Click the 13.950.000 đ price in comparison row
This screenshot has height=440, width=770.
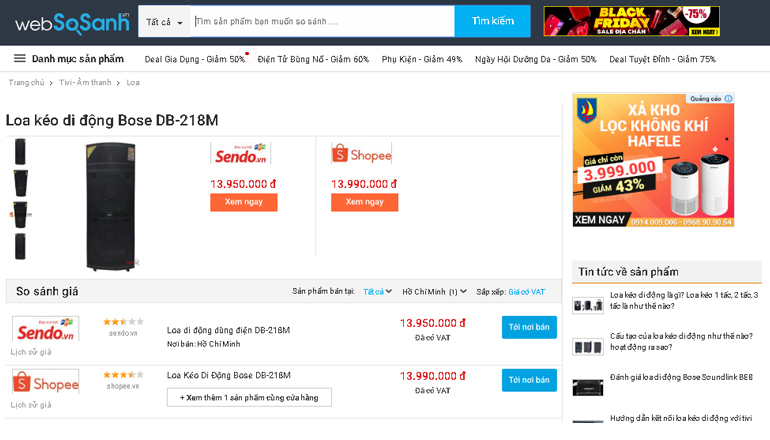(x=433, y=323)
